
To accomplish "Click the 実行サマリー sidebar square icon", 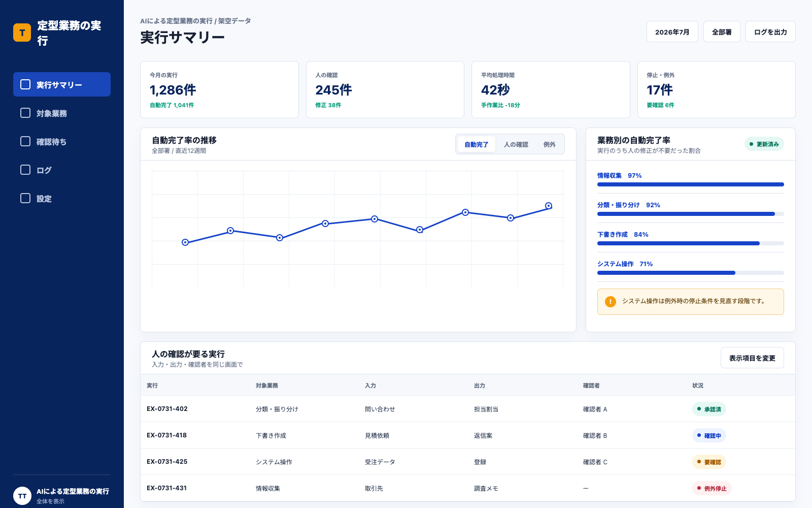I will [x=25, y=84].
